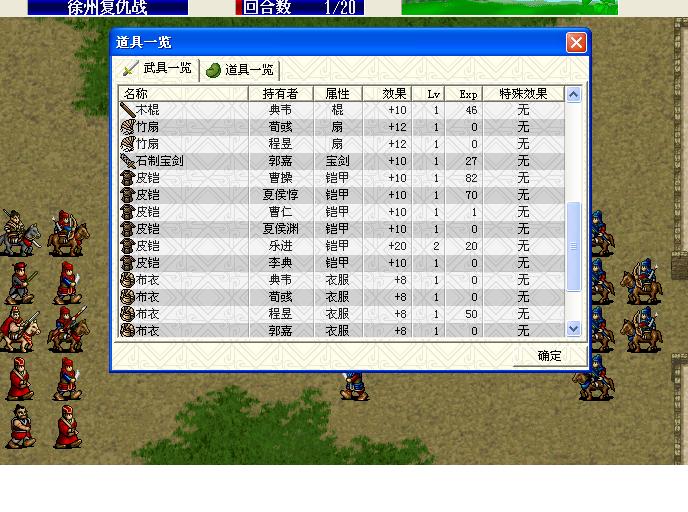This screenshot has height=512, width=688.
Task: Click the Exp value 27
Action: (471, 161)
